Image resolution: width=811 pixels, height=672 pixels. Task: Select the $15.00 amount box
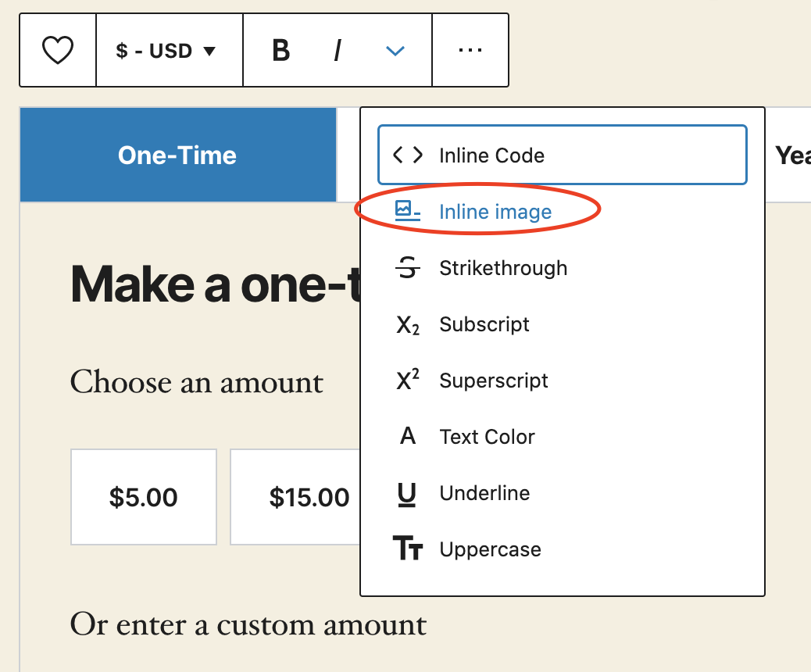click(295, 497)
